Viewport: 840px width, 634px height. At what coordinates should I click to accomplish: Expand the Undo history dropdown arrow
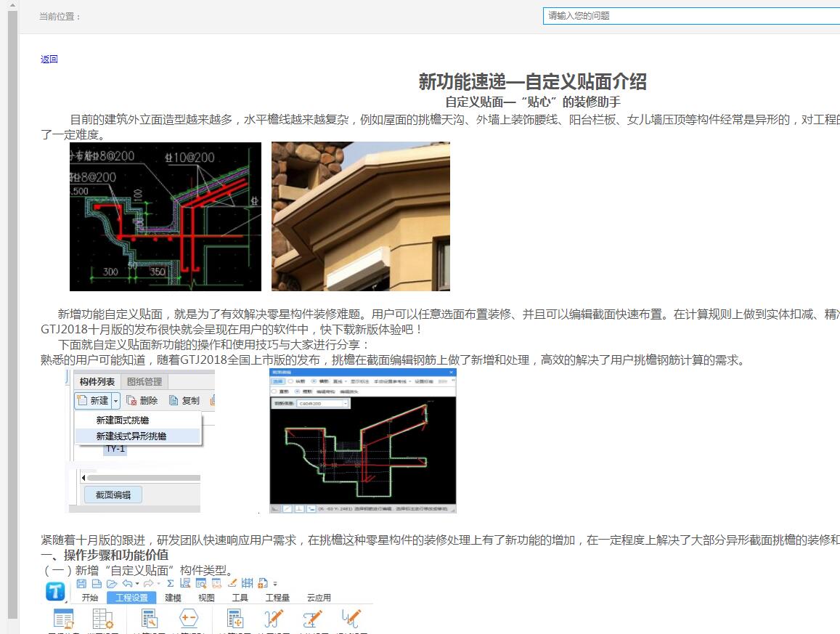[x=137, y=584]
